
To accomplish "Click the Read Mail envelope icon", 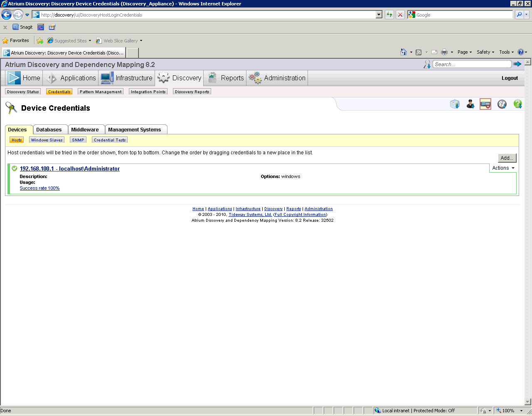I will coord(434,52).
